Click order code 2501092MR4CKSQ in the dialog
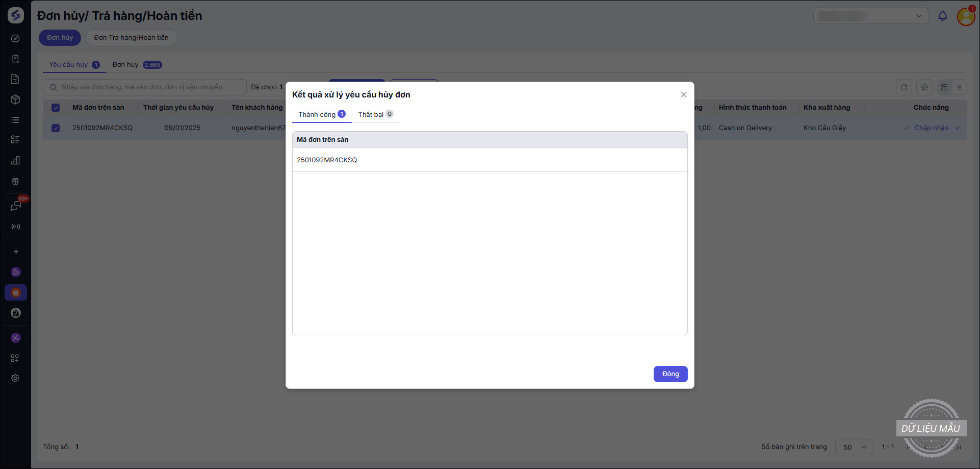 327,160
